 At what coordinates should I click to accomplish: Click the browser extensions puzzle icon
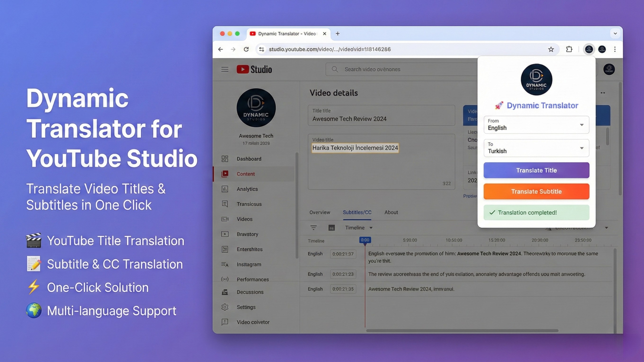click(x=569, y=49)
